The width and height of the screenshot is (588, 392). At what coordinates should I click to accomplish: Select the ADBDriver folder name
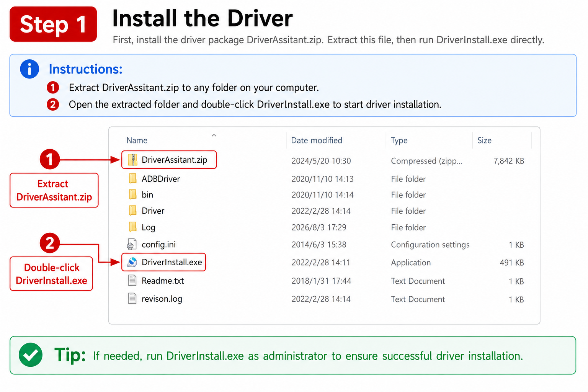161,179
